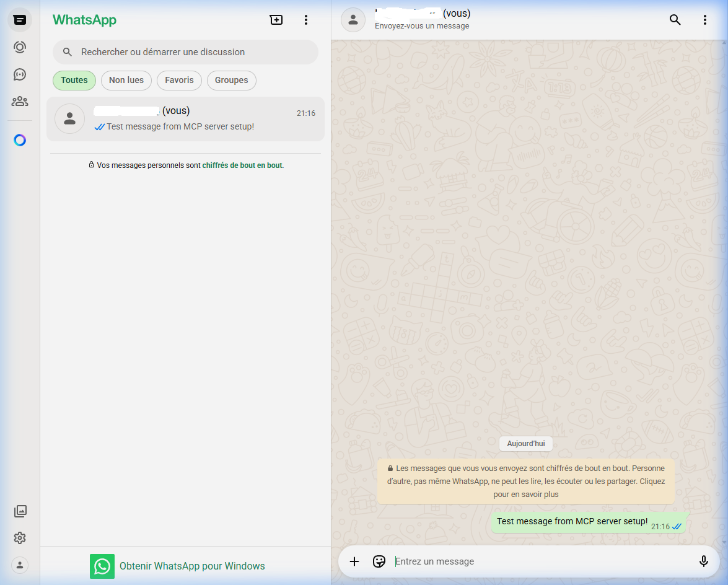Search messages with the magnifier icon
Image resolution: width=728 pixels, height=585 pixels.
pyautogui.click(x=675, y=20)
